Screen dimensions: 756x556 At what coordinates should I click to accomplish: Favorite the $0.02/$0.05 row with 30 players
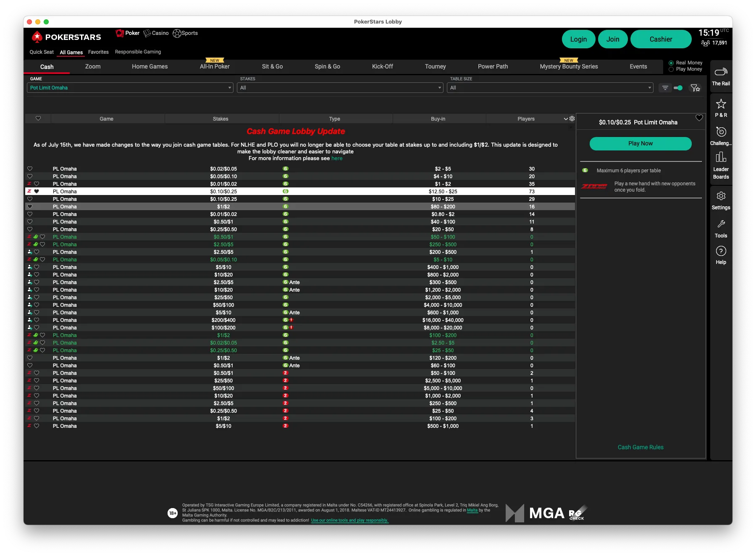point(30,169)
